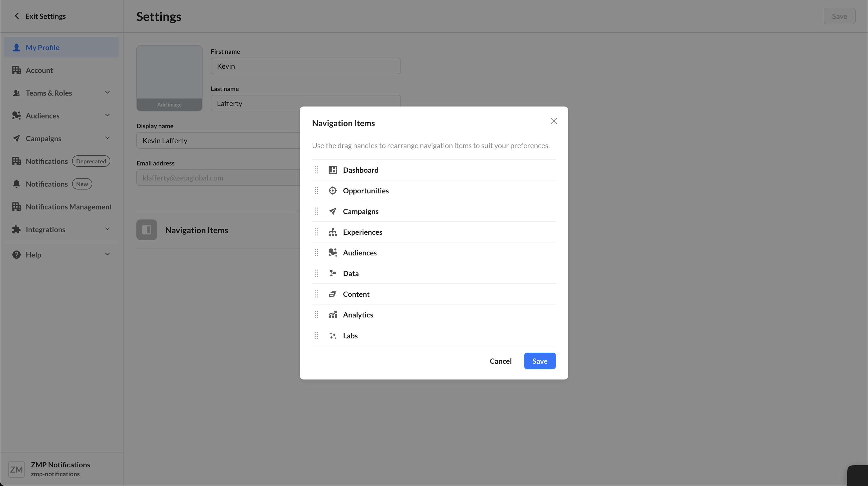Cancel the navigation items changes

point(500,361)
